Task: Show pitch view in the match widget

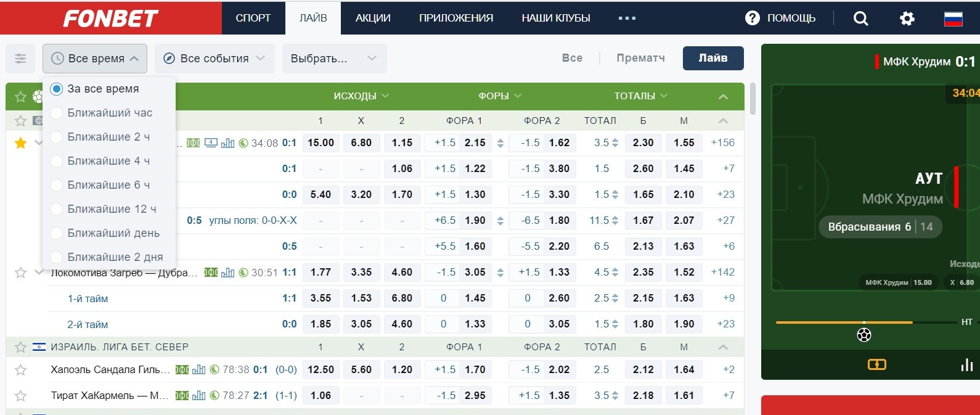Action: pos(876,364)
